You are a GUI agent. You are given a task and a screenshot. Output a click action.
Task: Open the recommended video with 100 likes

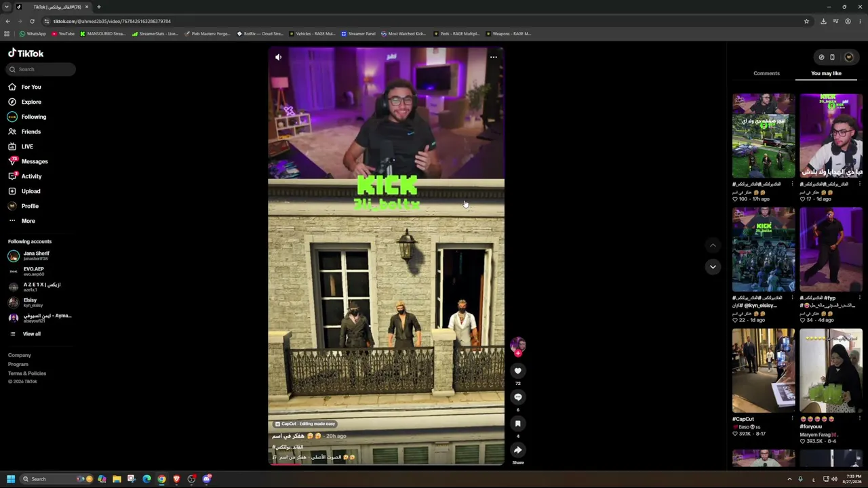pos(764,136)
